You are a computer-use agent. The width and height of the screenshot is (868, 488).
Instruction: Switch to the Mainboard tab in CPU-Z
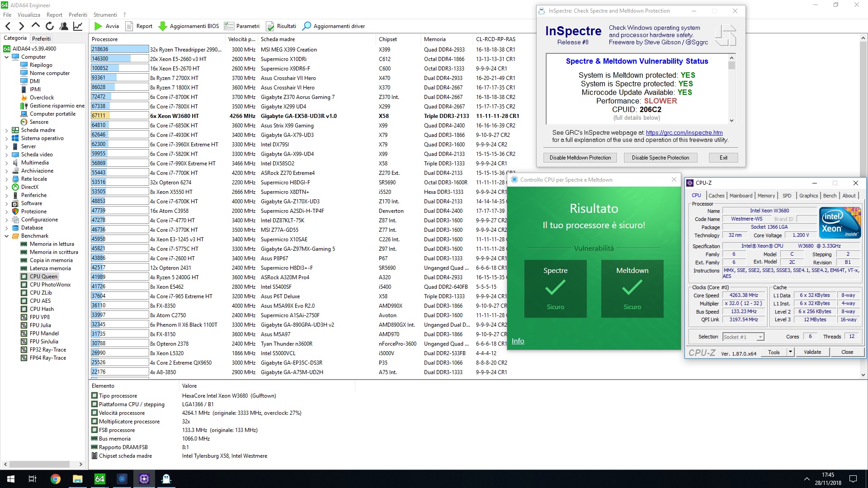click(x=741, y=196)
